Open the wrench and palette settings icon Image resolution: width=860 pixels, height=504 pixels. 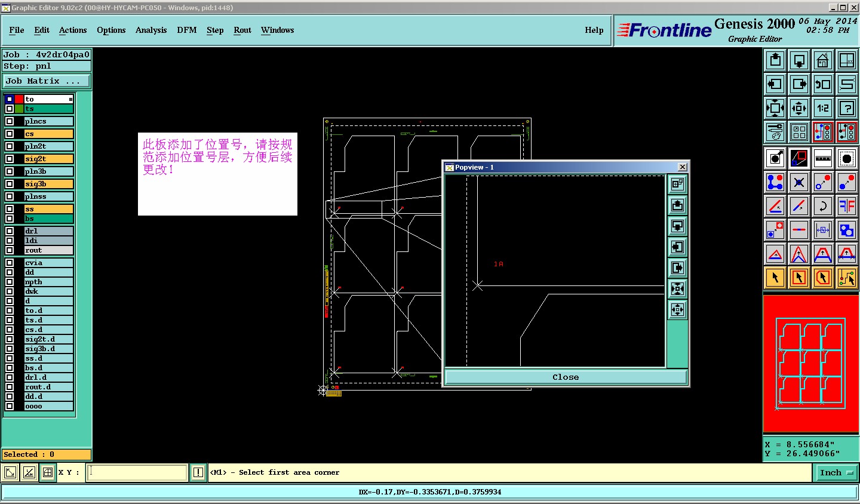(x=775, y=132)
